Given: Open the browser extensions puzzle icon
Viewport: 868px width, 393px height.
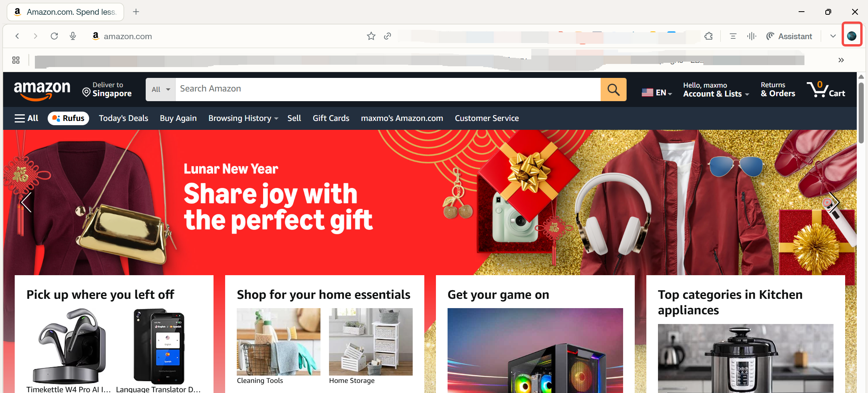Looking at the screenshot, I should pyautogui.click(x=709, y=36).
